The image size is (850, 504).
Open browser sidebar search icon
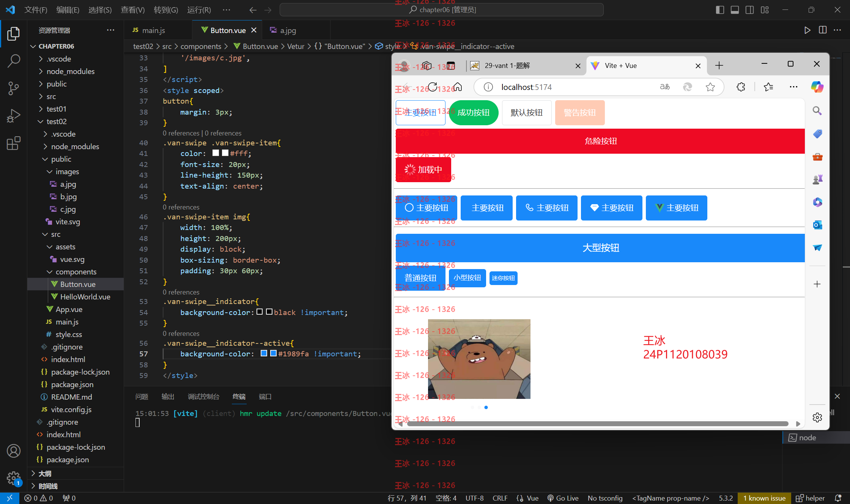coord(817,111)
